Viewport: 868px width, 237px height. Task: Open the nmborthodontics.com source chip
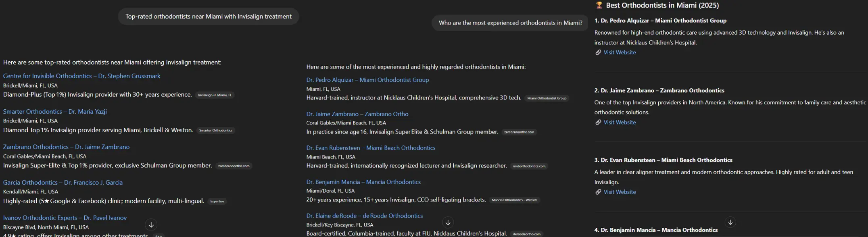[529, 166]
